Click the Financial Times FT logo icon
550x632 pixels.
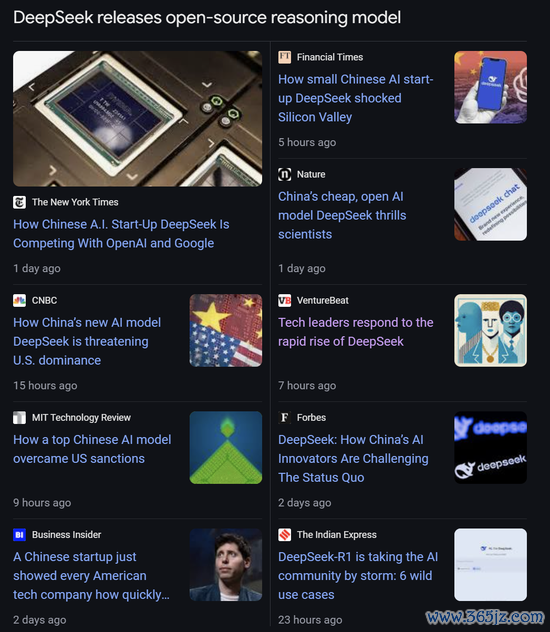coord(284,57)
